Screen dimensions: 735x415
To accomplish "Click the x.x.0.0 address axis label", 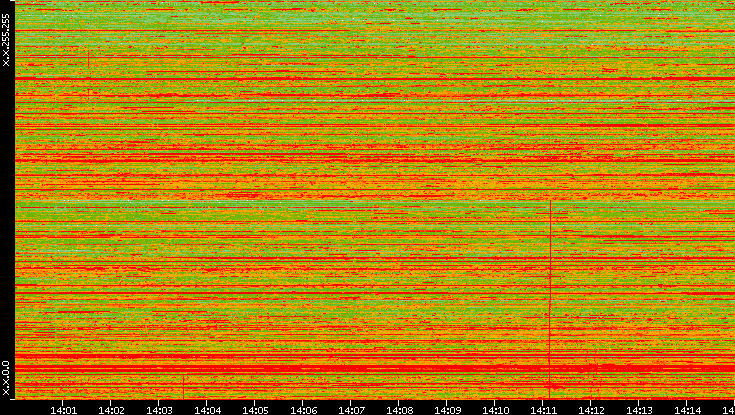I will (x=6, y=378).
